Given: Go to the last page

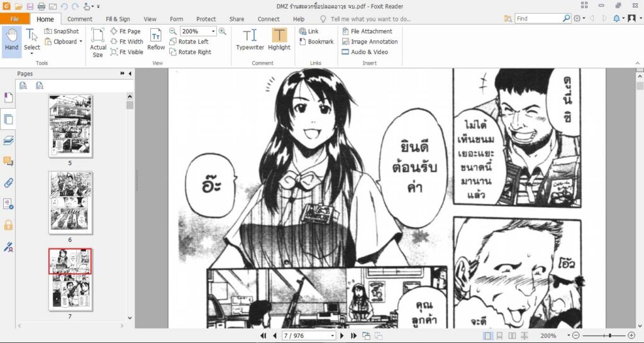Looking at the screenshot, I should (353, 335).
